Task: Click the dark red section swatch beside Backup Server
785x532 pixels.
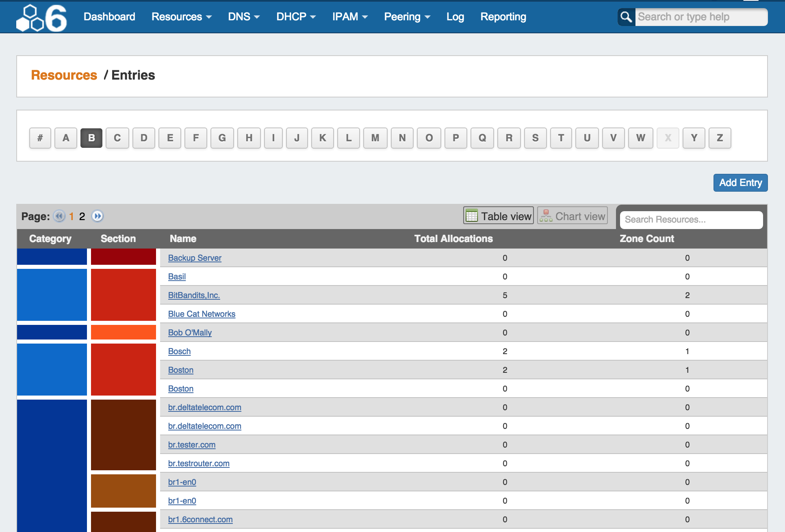Action: tap(124, 257)
